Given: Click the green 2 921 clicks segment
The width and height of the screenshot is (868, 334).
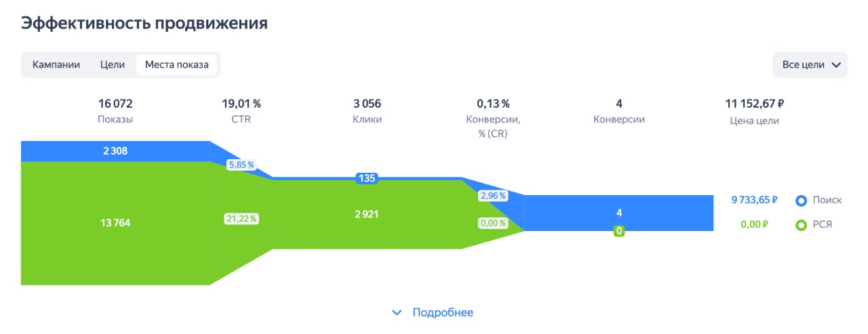Looking at the screenshot, I should pyautogui.click(x=367, y=214).
